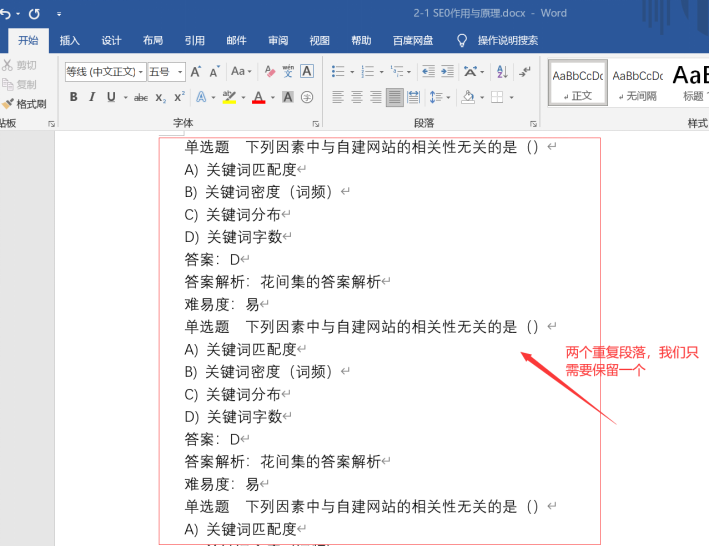Toggle Italic formatting
The height and width of the screenshot is (547, 709).
click(x=92, y=97)
